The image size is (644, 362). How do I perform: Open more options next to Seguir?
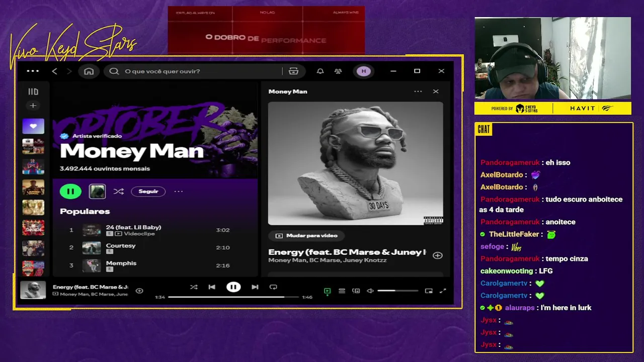(x=179, y=191)
